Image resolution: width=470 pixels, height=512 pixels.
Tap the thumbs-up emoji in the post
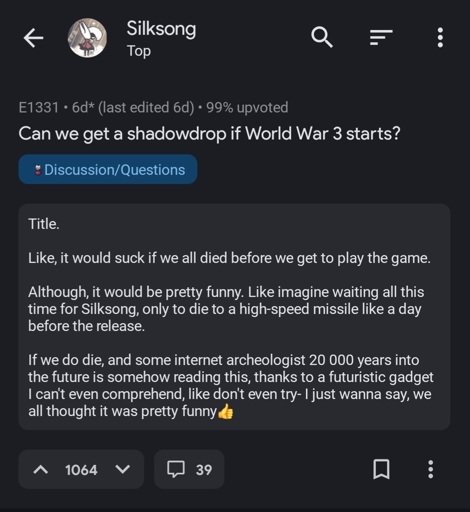pos(226,411)
